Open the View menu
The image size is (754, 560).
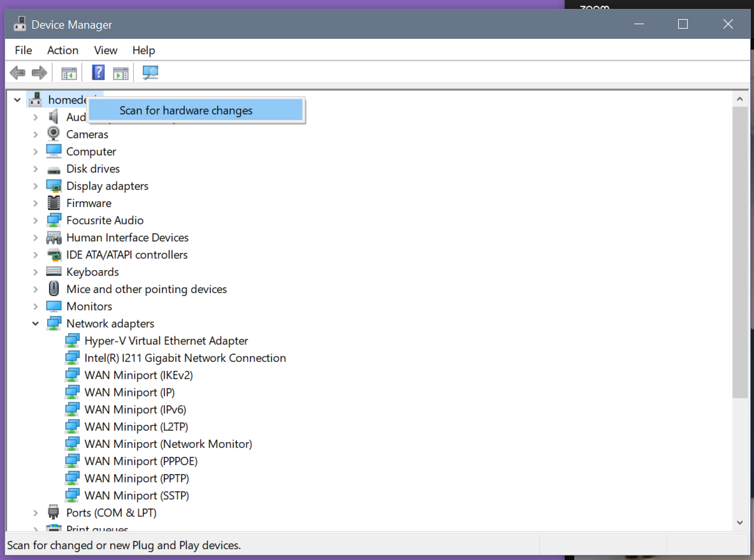(106, 50)
